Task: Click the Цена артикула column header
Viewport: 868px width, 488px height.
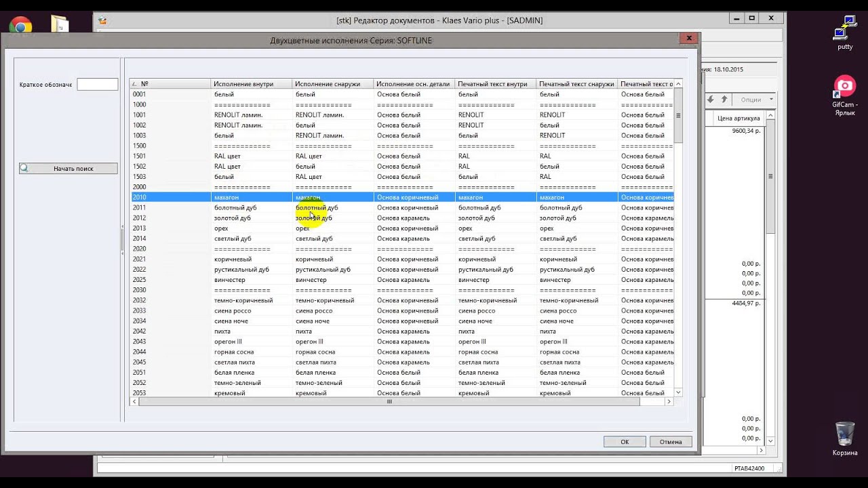Action: click(738, 119)
